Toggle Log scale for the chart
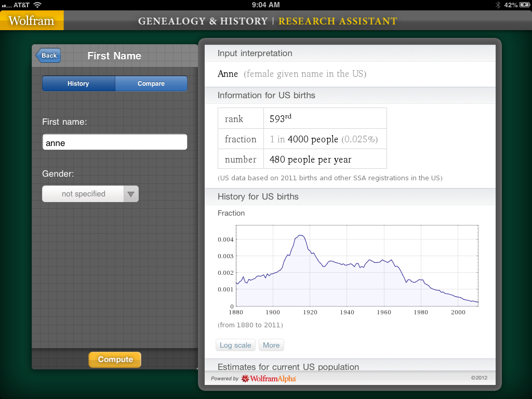532x399 pixels. pyautogui.click(x=235, y=345)
